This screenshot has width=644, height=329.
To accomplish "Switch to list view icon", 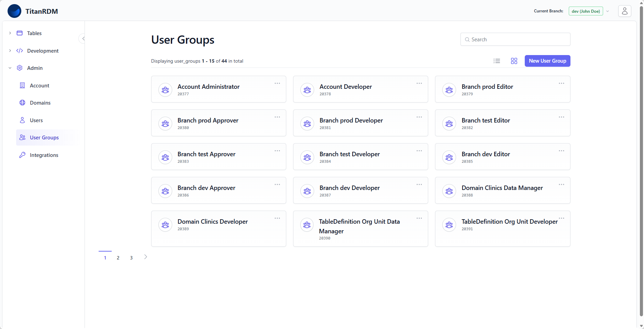I will pos(497,61).
